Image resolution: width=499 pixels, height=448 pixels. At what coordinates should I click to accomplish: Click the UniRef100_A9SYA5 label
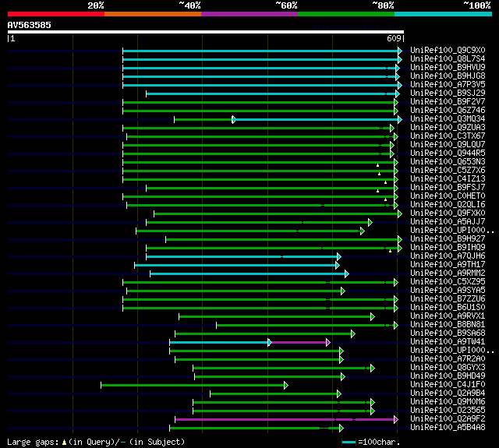tap(448, 291)
